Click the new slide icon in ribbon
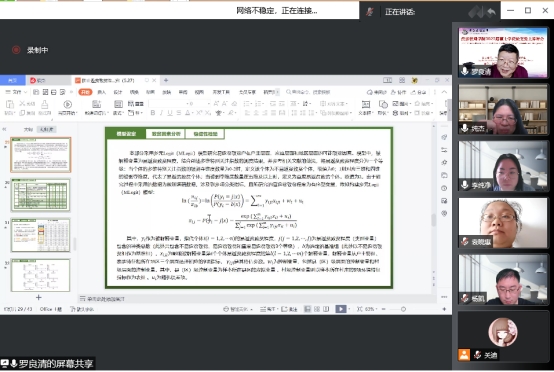 click(x=96, y=105)
